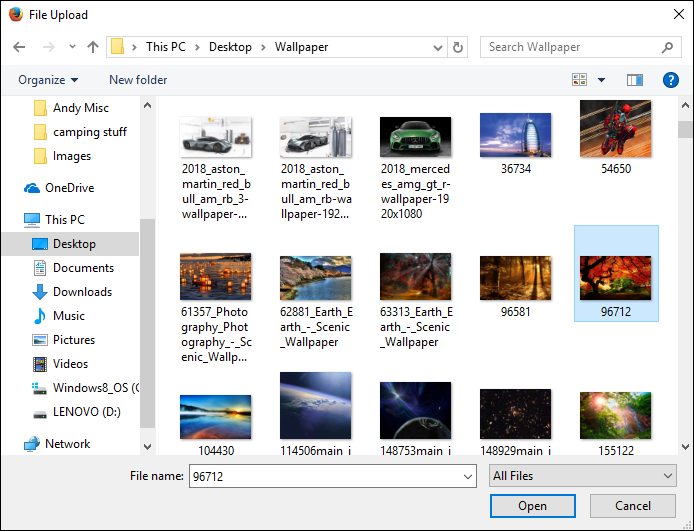Image resolution: width=694 pixels, height=531 pixels.
Task: Open the Organize menu
Action: 48,80
